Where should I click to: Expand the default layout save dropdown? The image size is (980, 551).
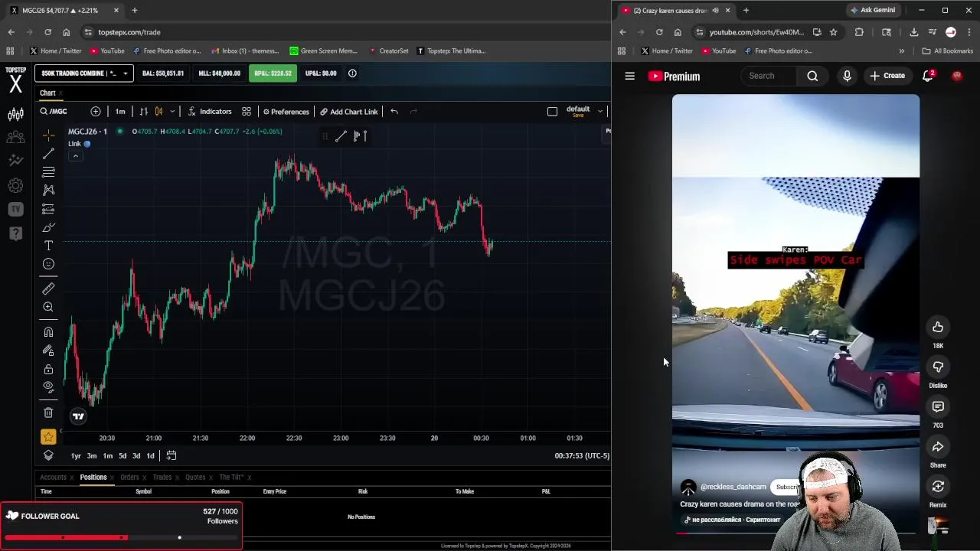(x=600, y=112)
